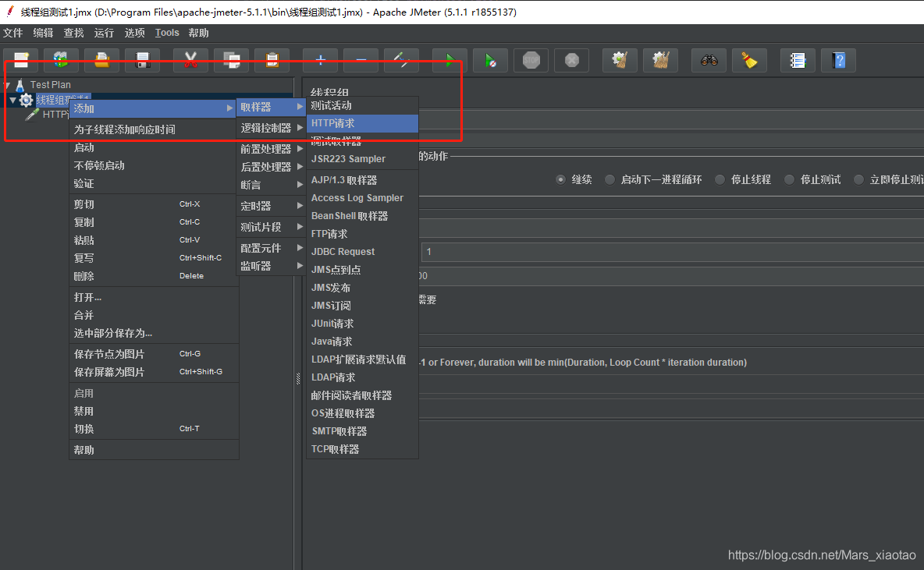Choose FTP请求 sampler
The image size is (924, 570).
362,234
